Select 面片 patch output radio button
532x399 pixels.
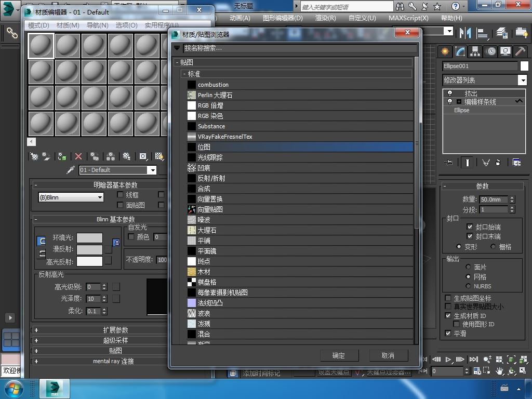(468, 267)
